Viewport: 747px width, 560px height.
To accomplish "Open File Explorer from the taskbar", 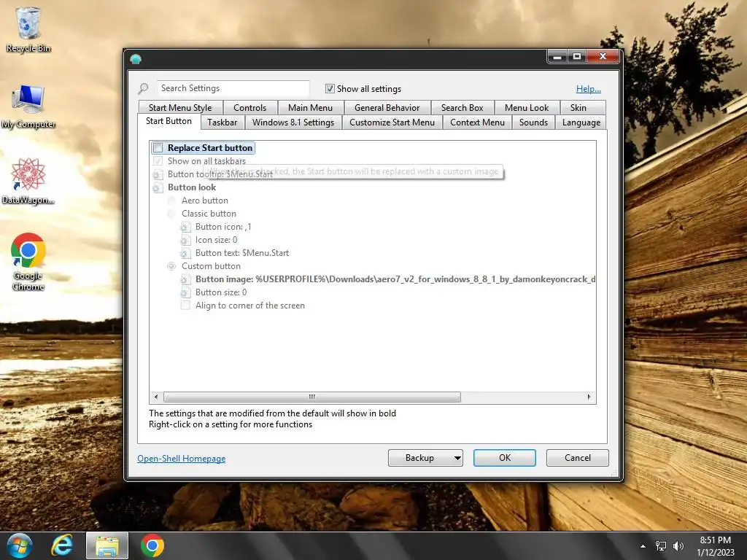I will pos(107,545).
